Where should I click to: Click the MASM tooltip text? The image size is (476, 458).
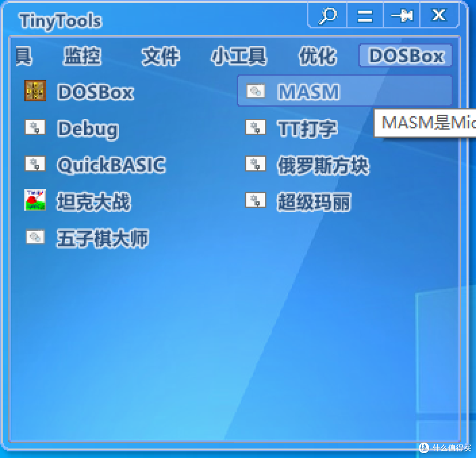click(x=428, y=123)
